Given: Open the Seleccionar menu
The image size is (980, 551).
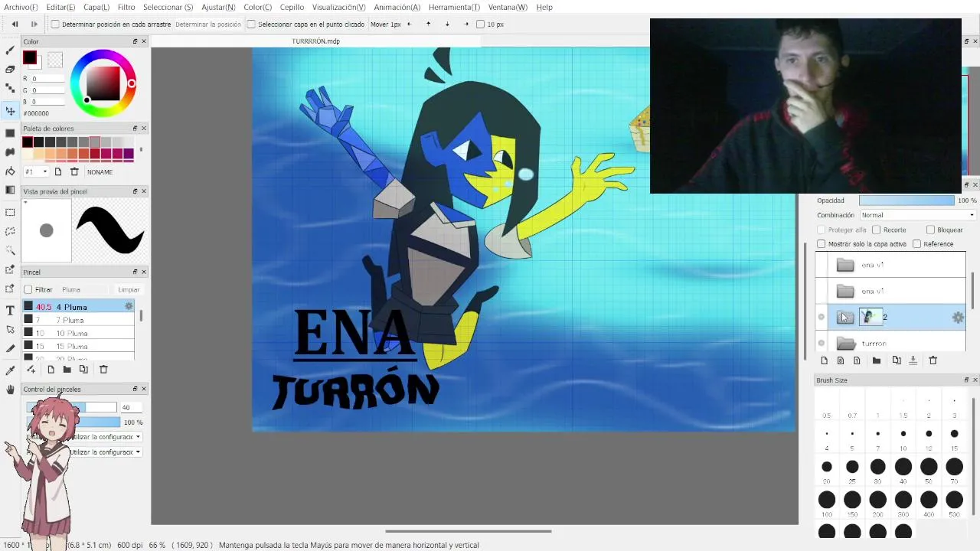Looking at the screenshot, I should click(168, 7).
